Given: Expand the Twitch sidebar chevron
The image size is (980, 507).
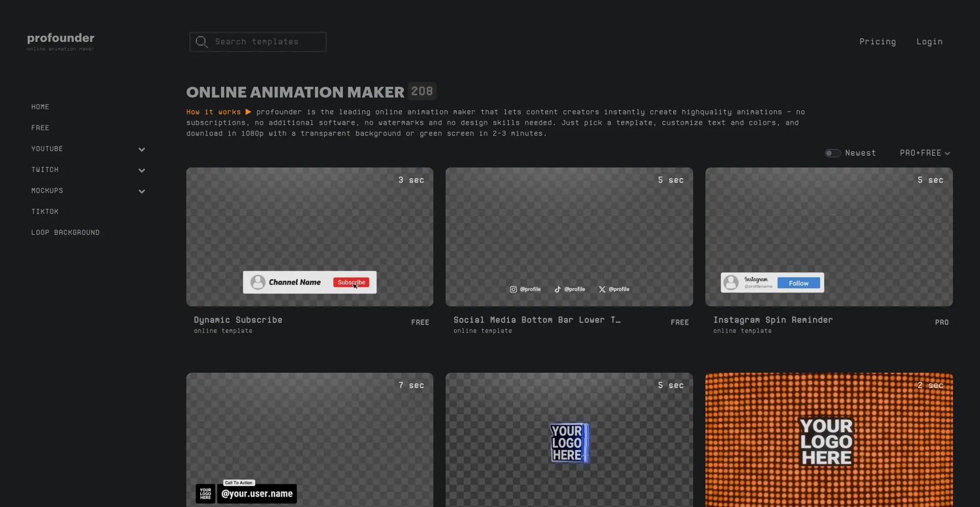Looking at the screenshot, I should 142,171.
